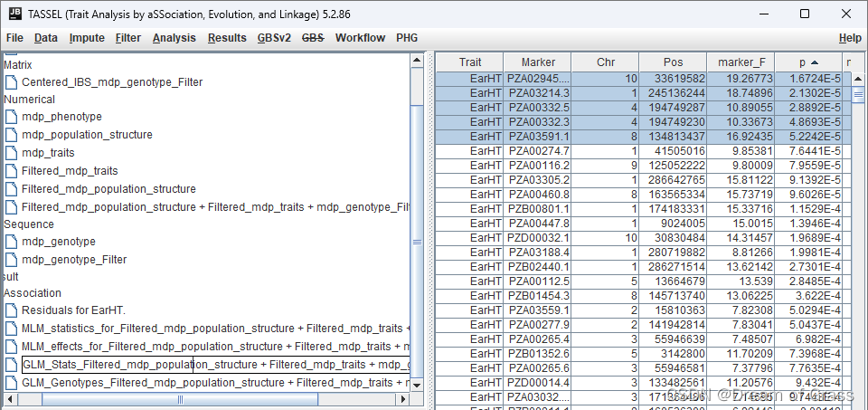
Task: Select mdp_genotype_Filter dataset
Action: tap(74, 259)
